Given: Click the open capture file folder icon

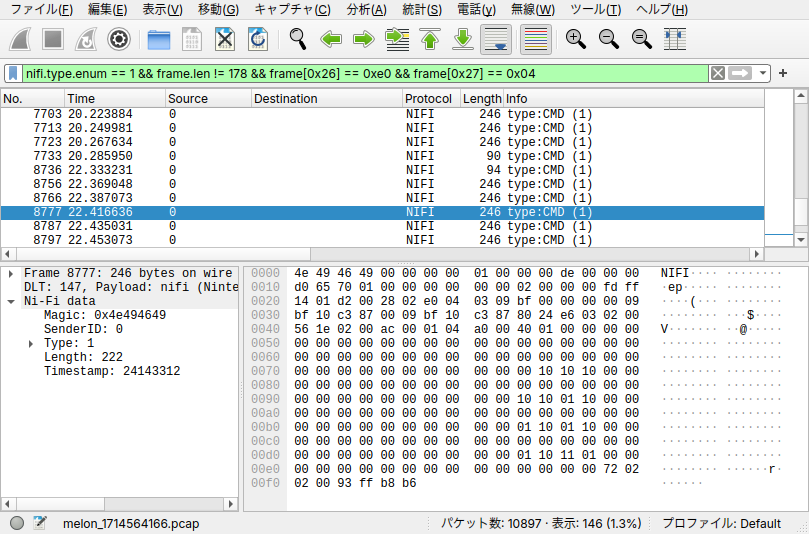Looking at the screenshot, I should [158, 40].
